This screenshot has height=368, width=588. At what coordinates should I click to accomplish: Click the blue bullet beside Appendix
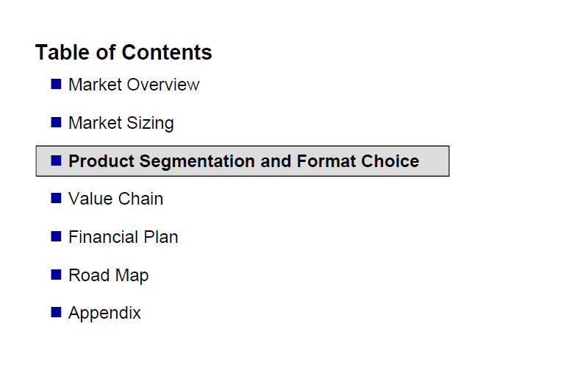coord(57,312)
